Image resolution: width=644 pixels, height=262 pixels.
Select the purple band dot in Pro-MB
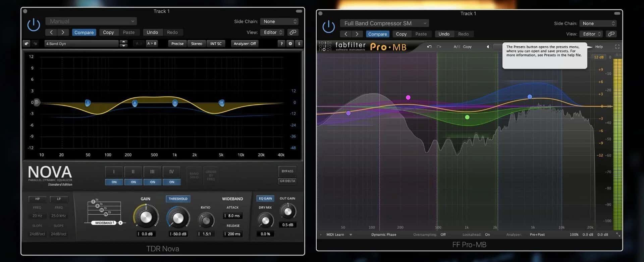coord(348,113)
